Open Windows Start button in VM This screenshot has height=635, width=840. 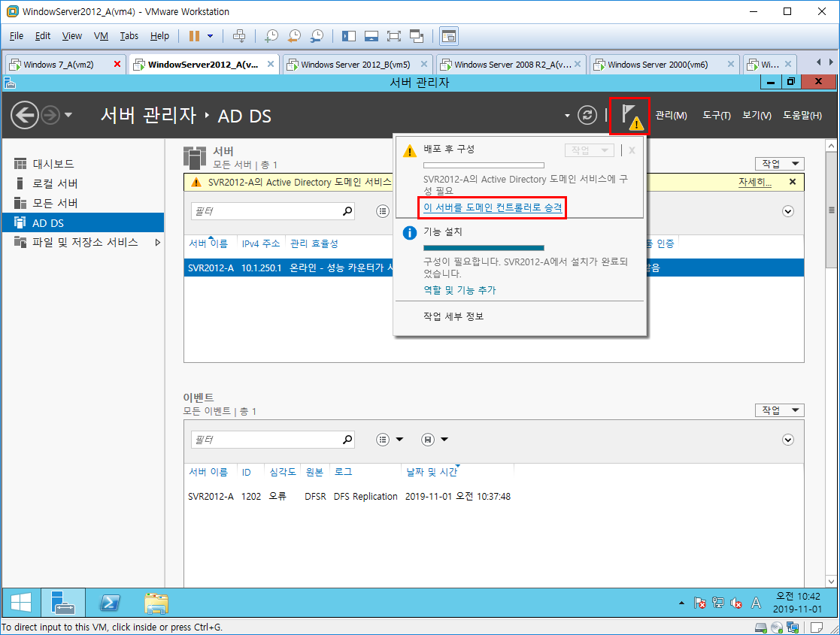(x=21, y=603)
